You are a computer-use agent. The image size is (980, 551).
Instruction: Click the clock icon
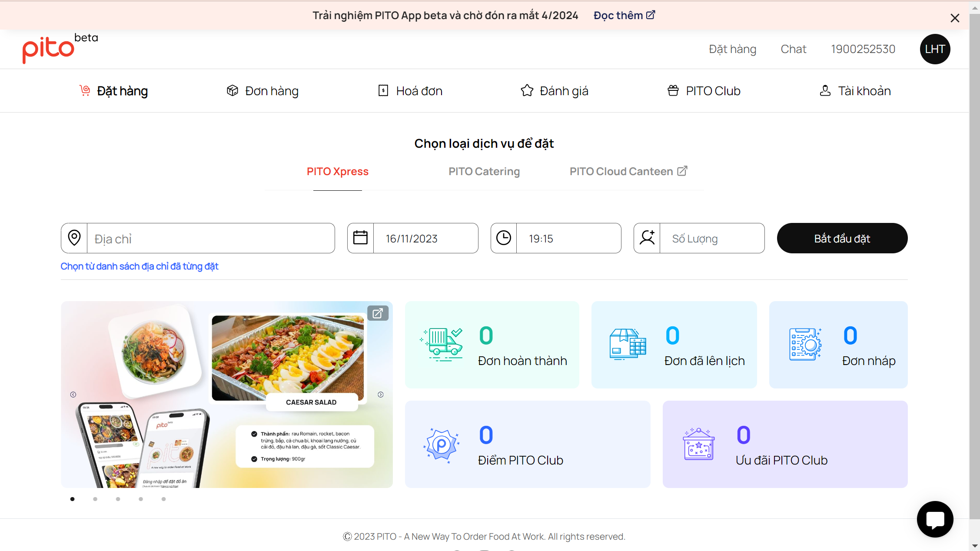504,238
